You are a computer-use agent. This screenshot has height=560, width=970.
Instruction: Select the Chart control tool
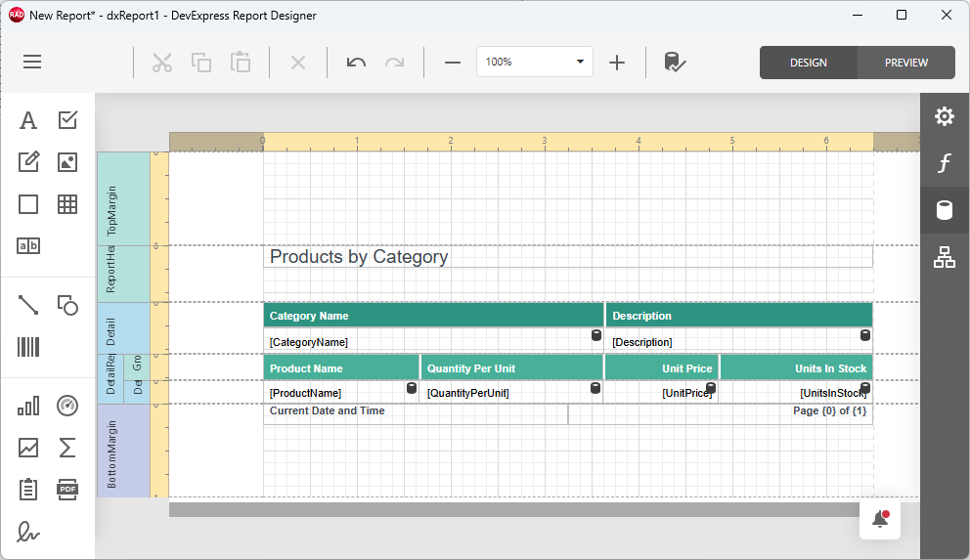(x=27, y=407)
